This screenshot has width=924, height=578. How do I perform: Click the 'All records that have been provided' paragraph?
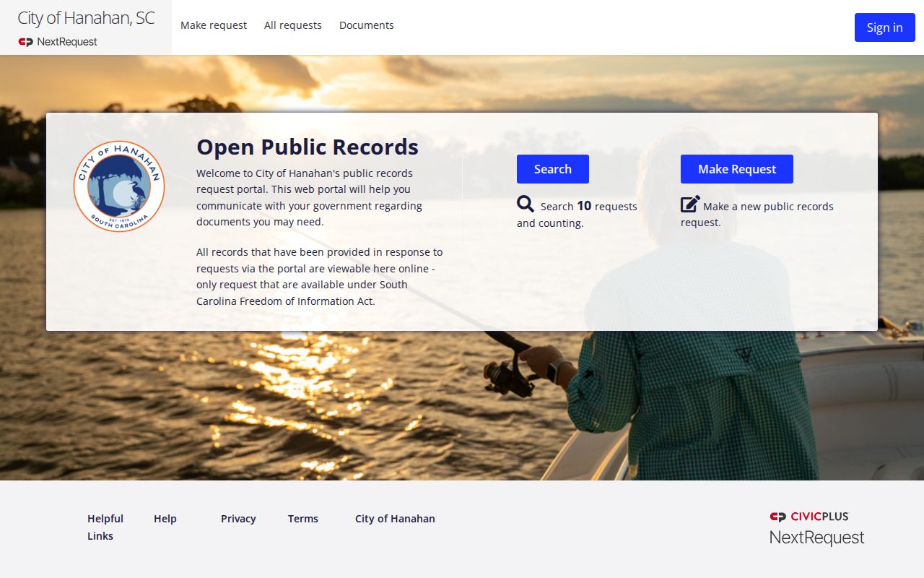(320, 277)
